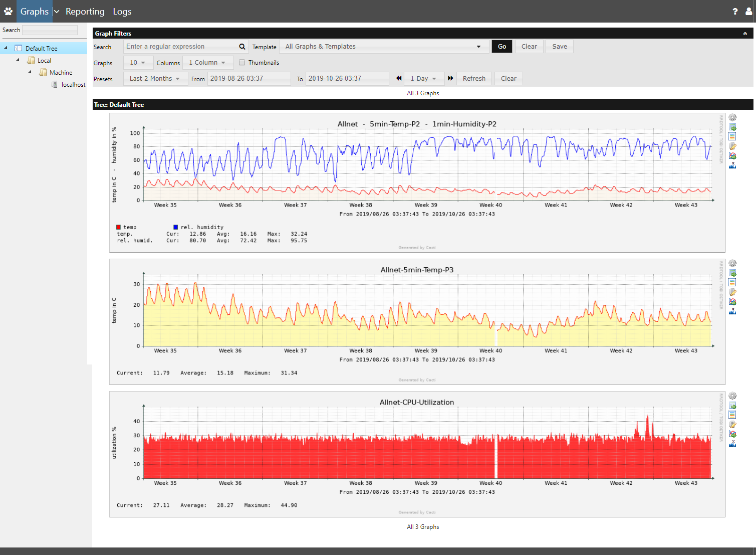Viewport: 756px width, 555px height.
Task: Open time graph view for 5min-Temp-P2 graph
Action: tap(732, 136)
